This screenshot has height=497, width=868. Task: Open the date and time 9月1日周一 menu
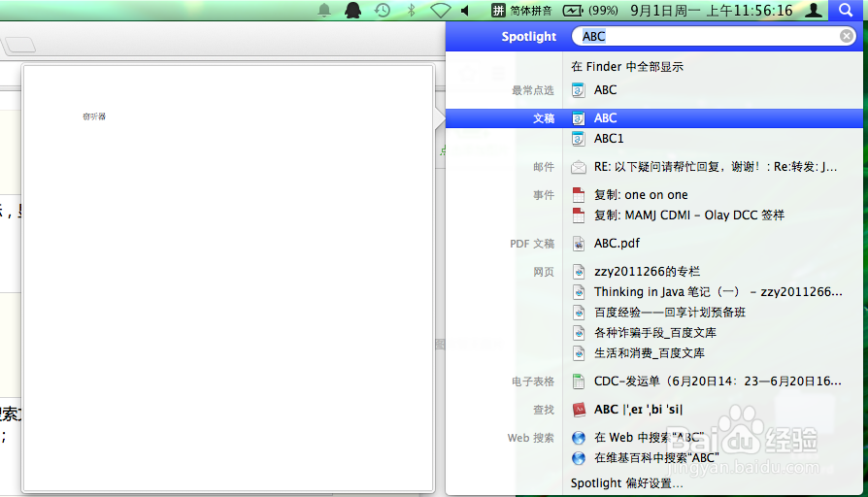coord(712,10)
